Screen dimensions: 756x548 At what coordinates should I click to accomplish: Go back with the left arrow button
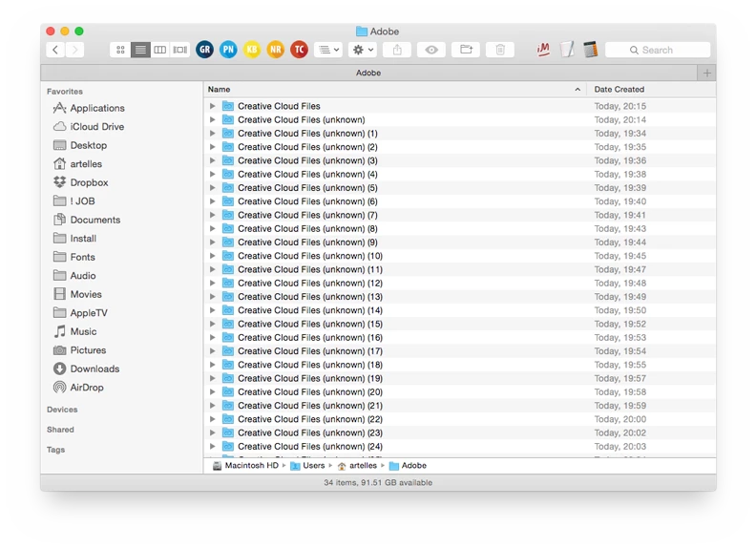coord(55,50)
